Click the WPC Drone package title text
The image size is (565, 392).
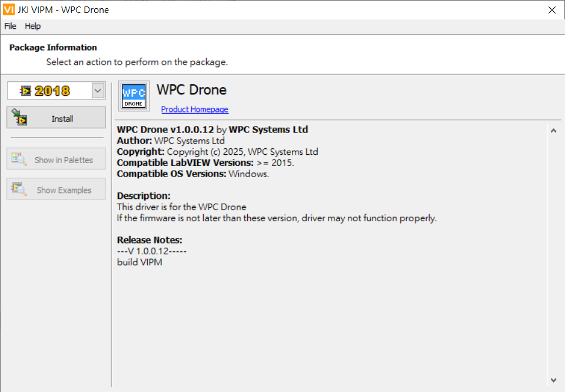[191, 90]
